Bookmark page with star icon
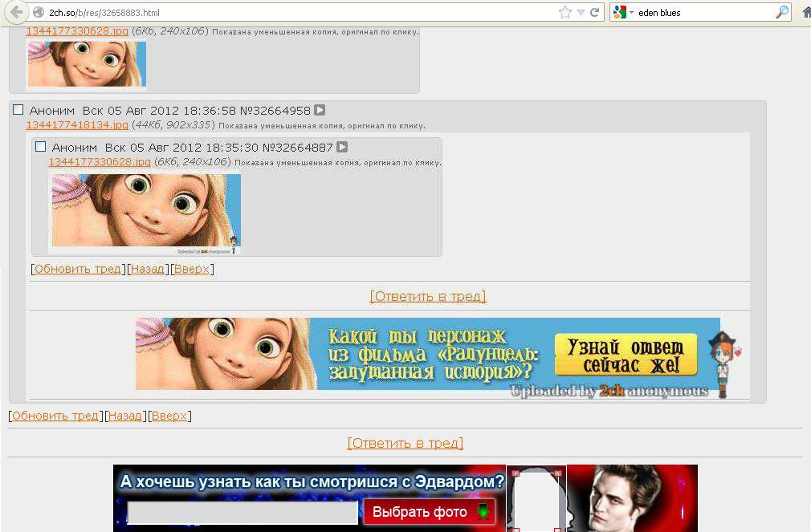The width and height of the screenshot is (811, 532). pos(564,12)
